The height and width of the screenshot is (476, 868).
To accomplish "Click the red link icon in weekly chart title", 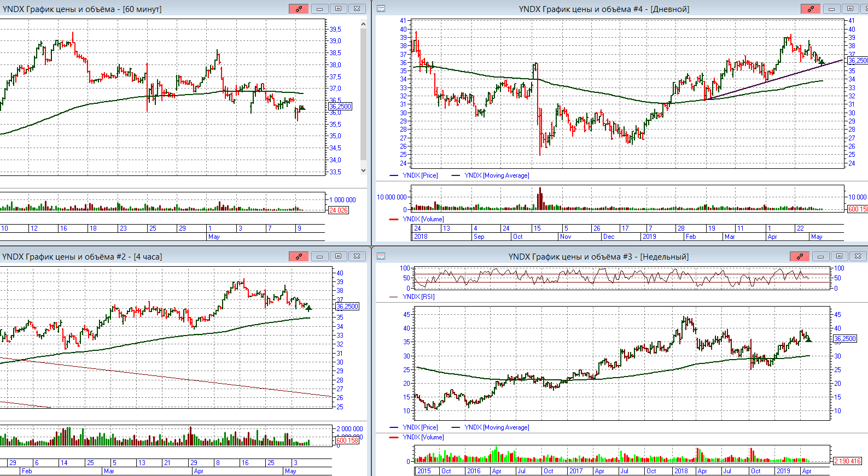I will coord(800,256).
